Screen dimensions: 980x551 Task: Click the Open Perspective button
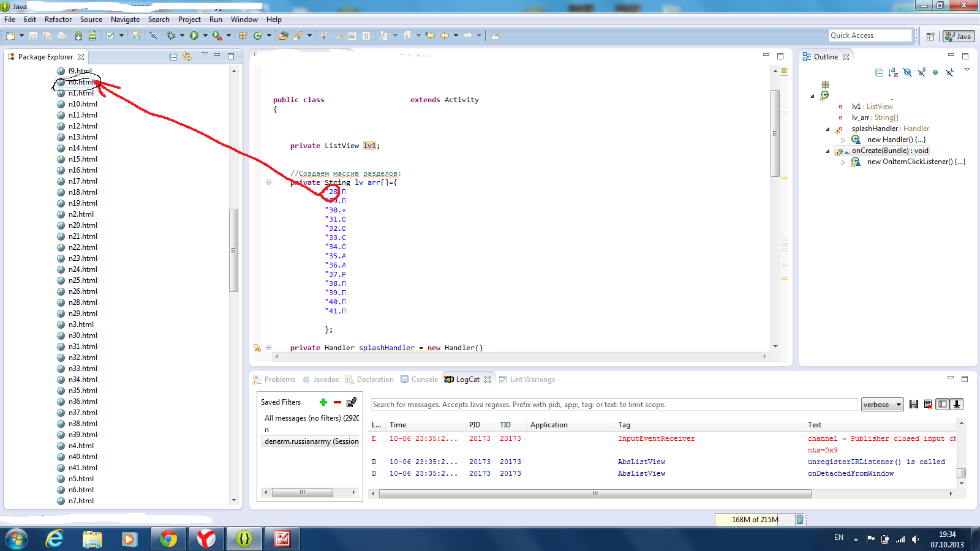point(930,36)
